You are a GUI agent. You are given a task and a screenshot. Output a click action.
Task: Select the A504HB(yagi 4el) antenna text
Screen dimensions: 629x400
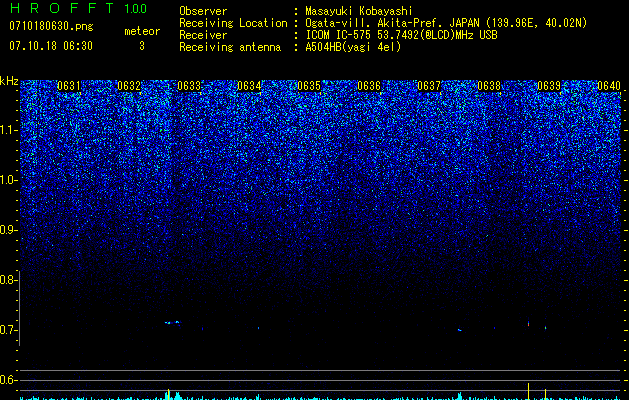353,47
